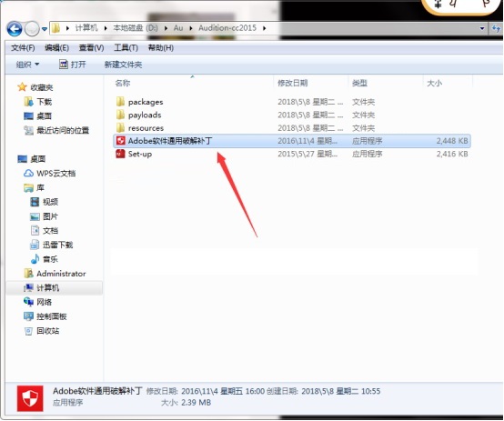Open the recent pages dropdown arrow
Viewport: 504px width, 421px height.
[45, 29]
